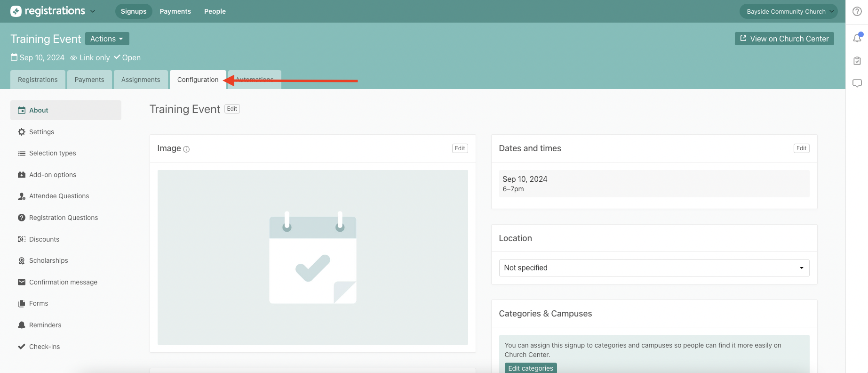Click the help question mark icon
This screenshot has height=373, width=868.
857,11
